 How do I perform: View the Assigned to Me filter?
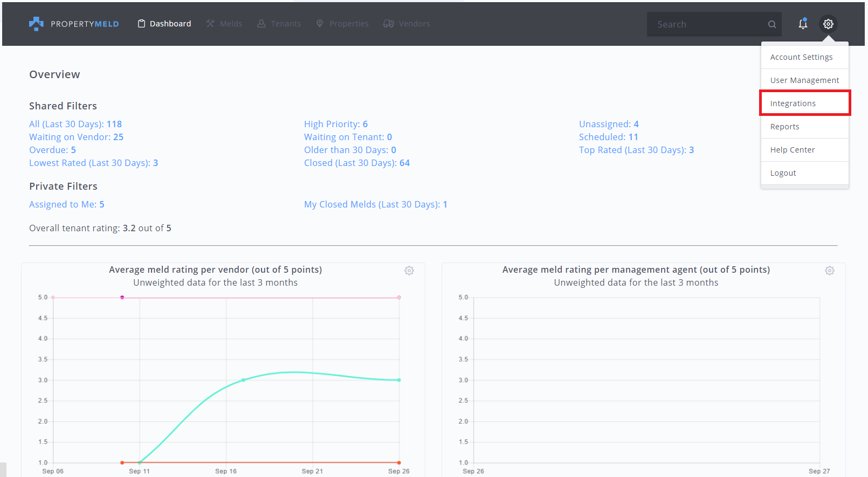(66, 204)
